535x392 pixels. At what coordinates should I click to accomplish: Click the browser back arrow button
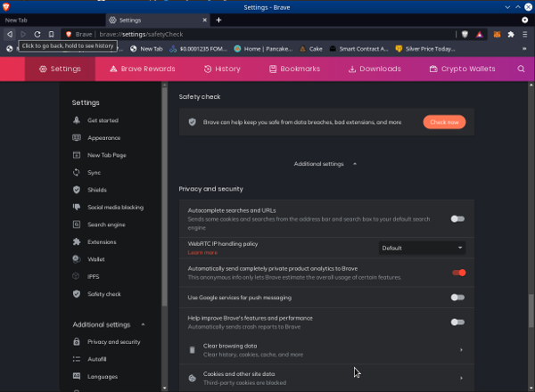click(10, 34)
